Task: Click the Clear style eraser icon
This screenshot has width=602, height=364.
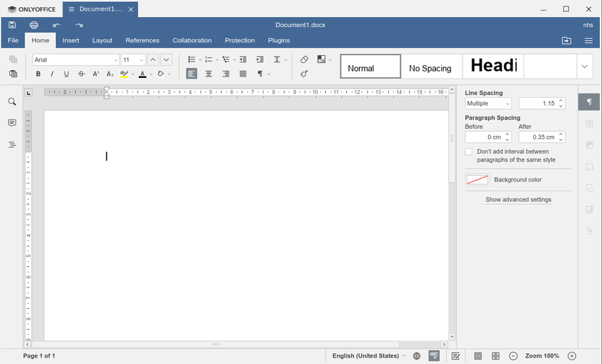Action: pos(304,59)
